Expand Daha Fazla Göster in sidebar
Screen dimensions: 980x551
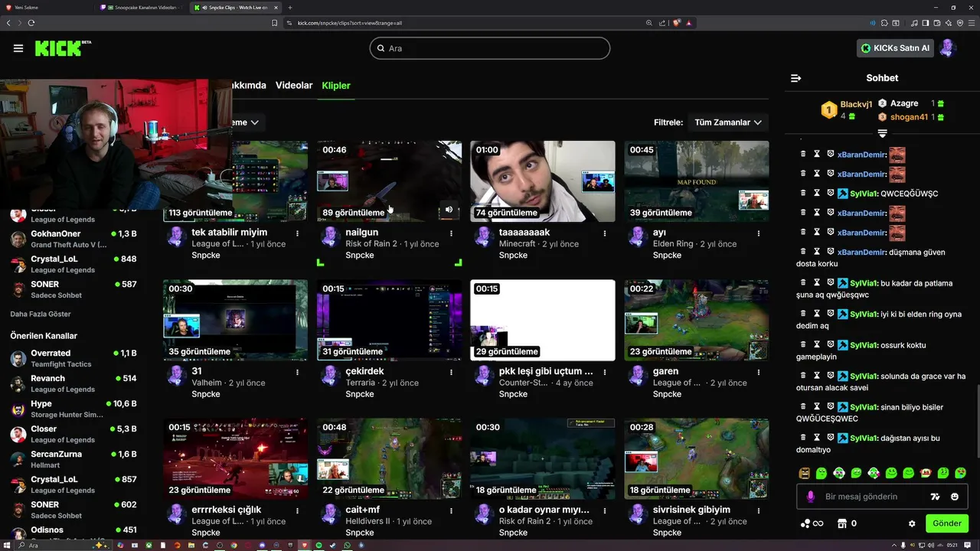pos(41,314)
